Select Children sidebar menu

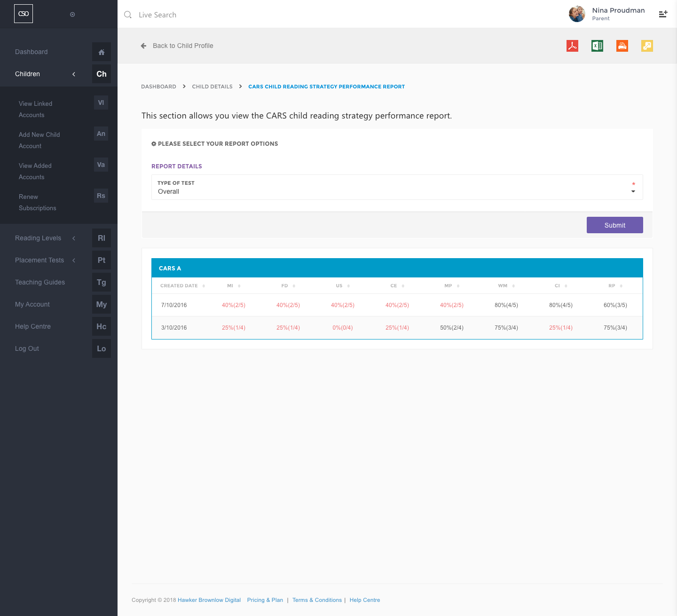pyautogui.click(x=27, y=74)
